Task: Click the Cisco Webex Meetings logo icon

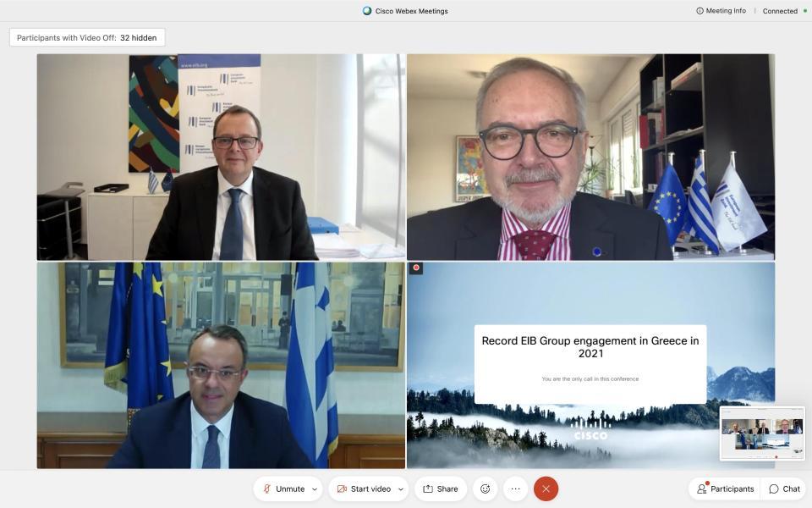Action: coord(367,11)
